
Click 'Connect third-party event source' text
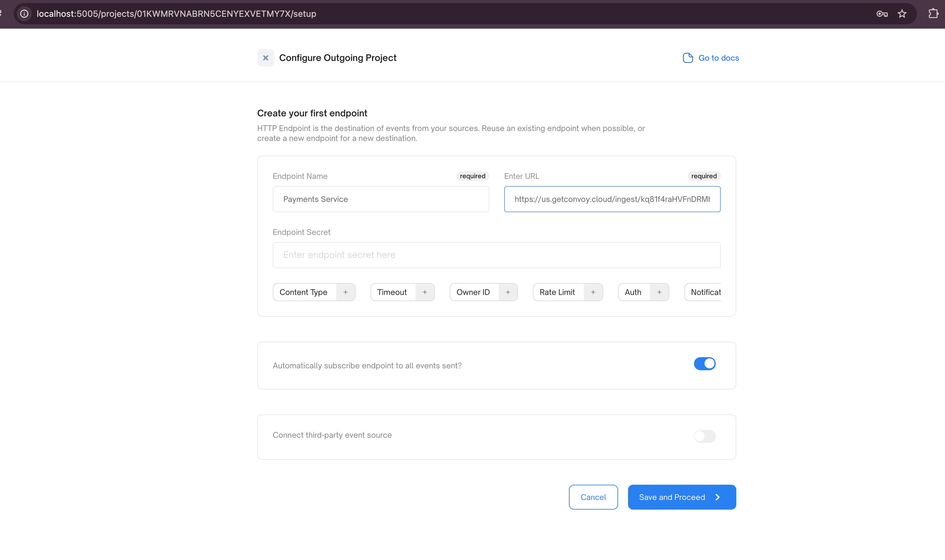point(332,435)
